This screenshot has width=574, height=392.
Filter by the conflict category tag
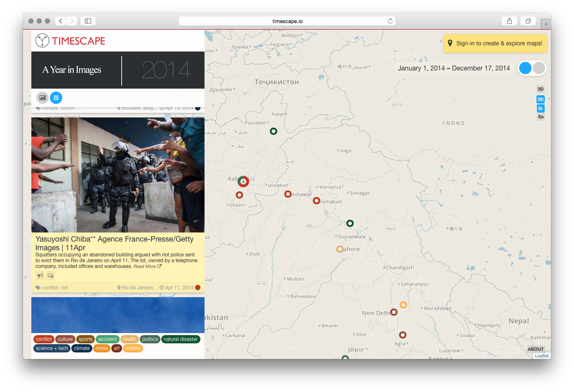(x=44, y=339)
